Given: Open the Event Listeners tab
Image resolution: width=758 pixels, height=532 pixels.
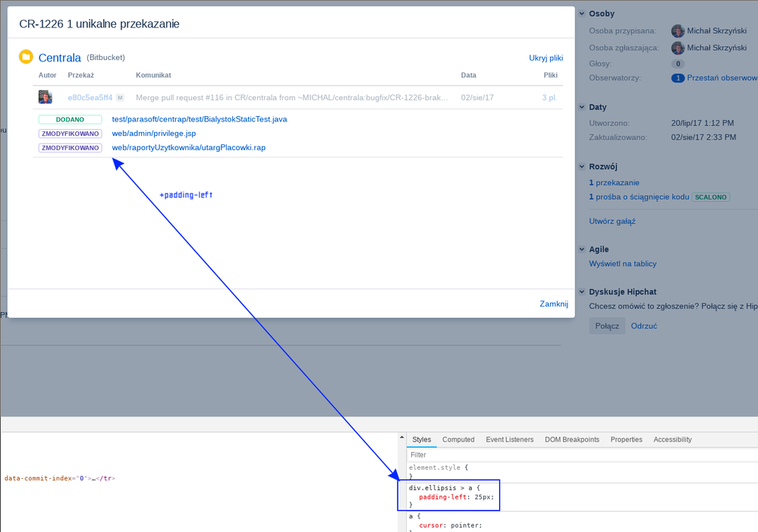Looking at the screenshot, I should pos(509,439).
